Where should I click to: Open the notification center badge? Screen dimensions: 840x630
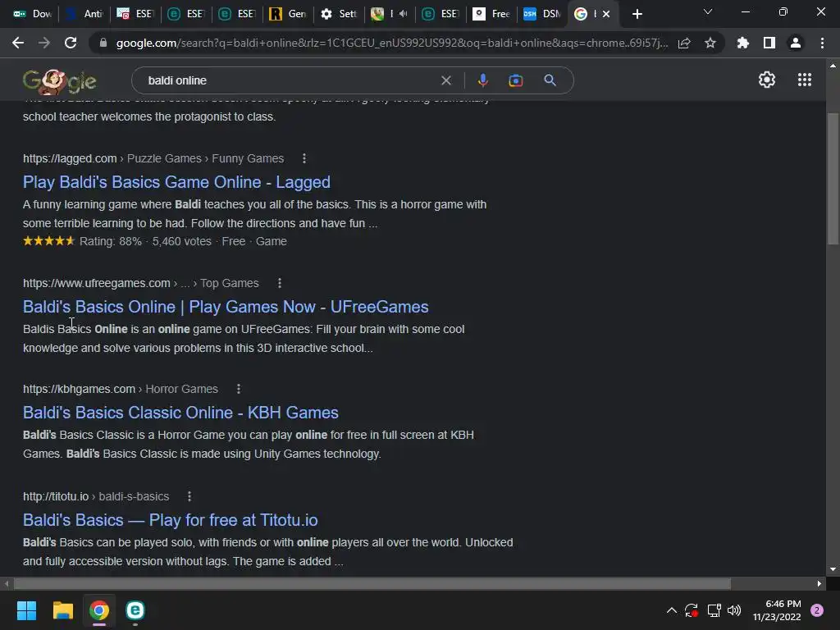(x=817, y=610)
